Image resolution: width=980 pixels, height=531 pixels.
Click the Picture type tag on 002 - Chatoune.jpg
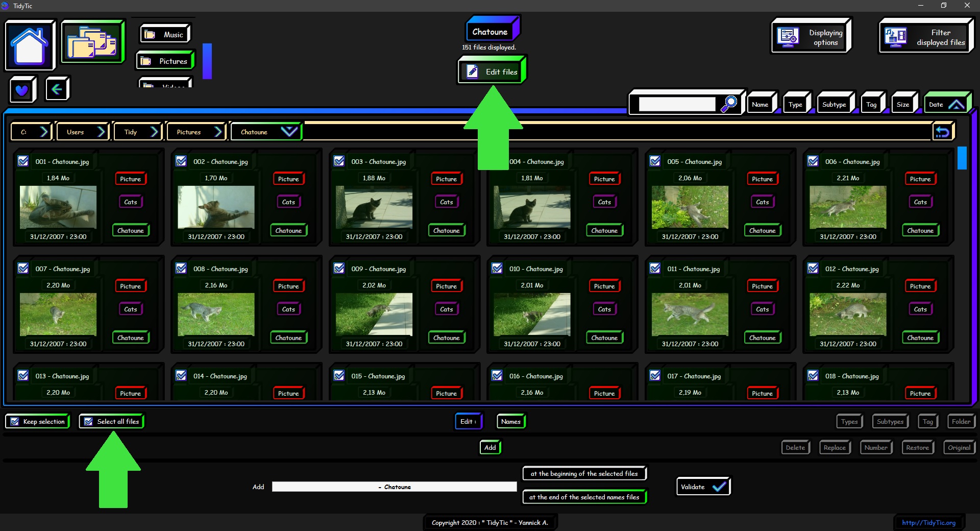pyautogui.click(x=288, y=179)
